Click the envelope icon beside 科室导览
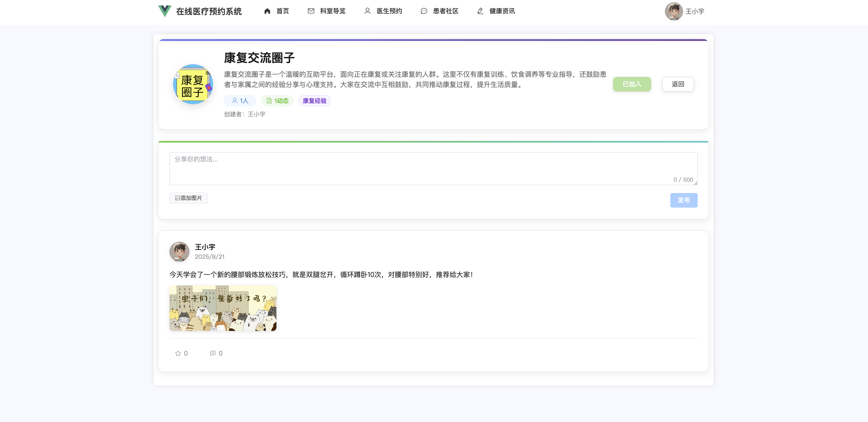This screenshot has width=868, height=422. point(311,11)
